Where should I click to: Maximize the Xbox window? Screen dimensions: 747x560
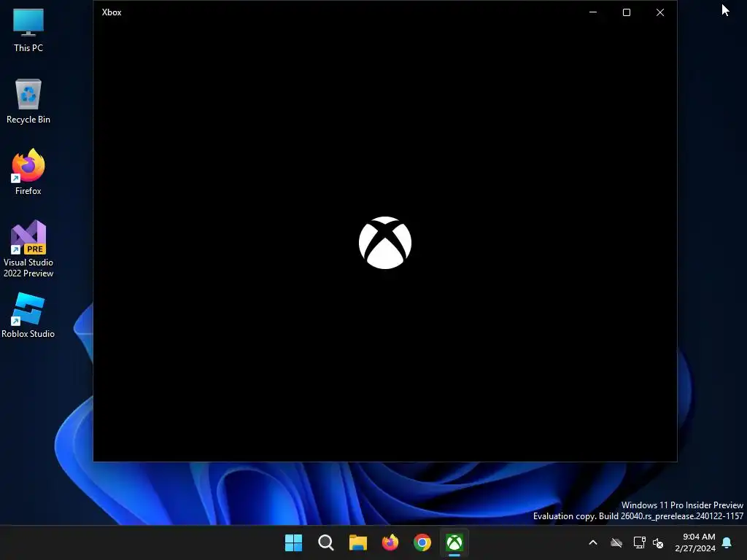(x=627, y=12)
